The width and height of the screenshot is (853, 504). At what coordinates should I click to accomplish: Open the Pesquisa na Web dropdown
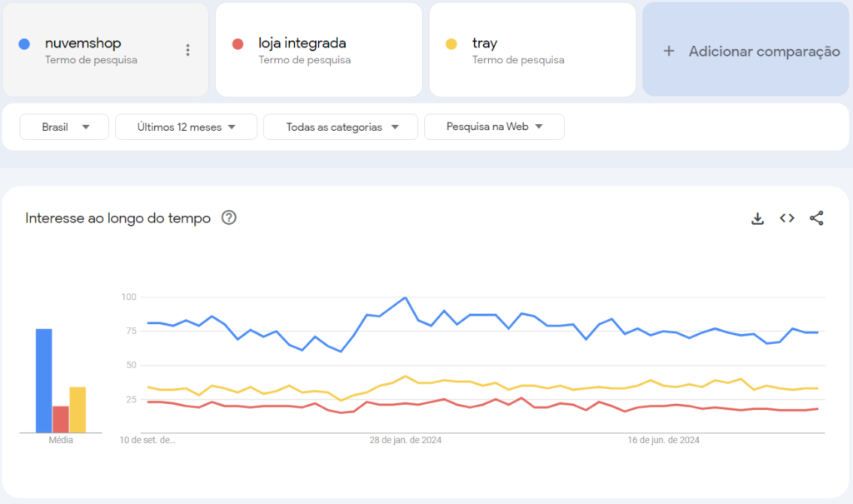pos(494,127)
